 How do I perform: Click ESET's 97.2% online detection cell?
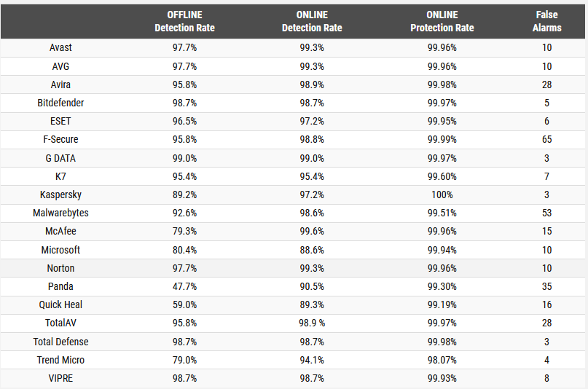pyautogui.click(x=312, y=121)
